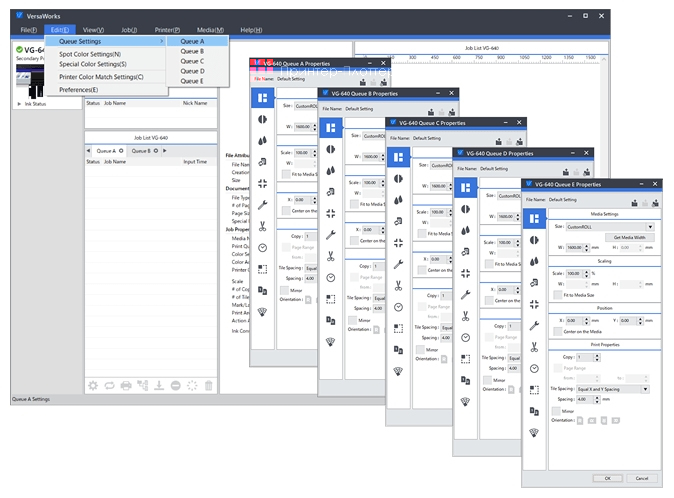Check Center on the Media in Queue E
Screen dimensions: 674x498
coord(558,331)
